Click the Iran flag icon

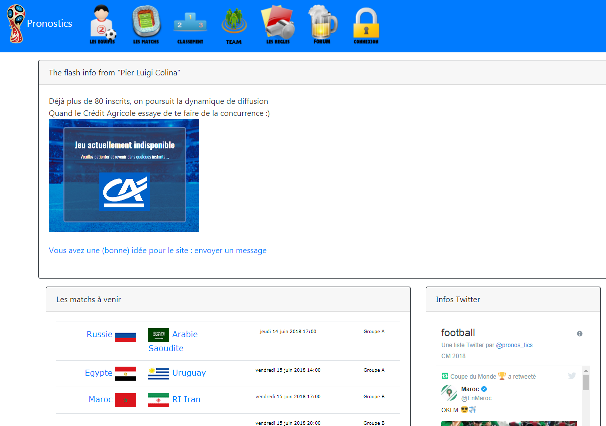click(158, 400)
